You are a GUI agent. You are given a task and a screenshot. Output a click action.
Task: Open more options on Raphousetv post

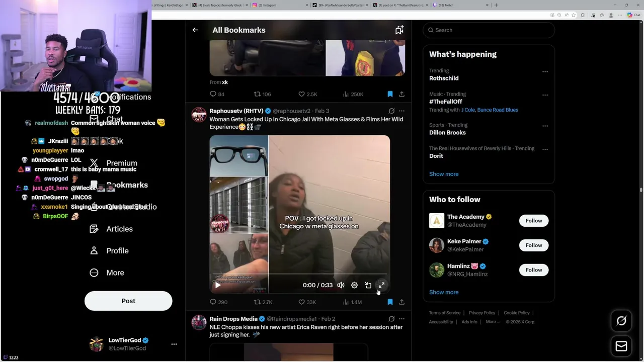[x=401, y=111]
